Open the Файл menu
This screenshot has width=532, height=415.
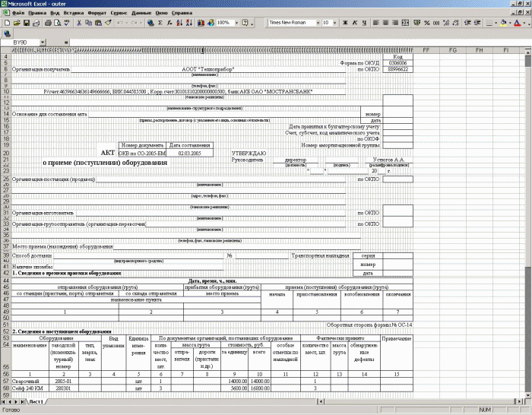pos(18,13)
